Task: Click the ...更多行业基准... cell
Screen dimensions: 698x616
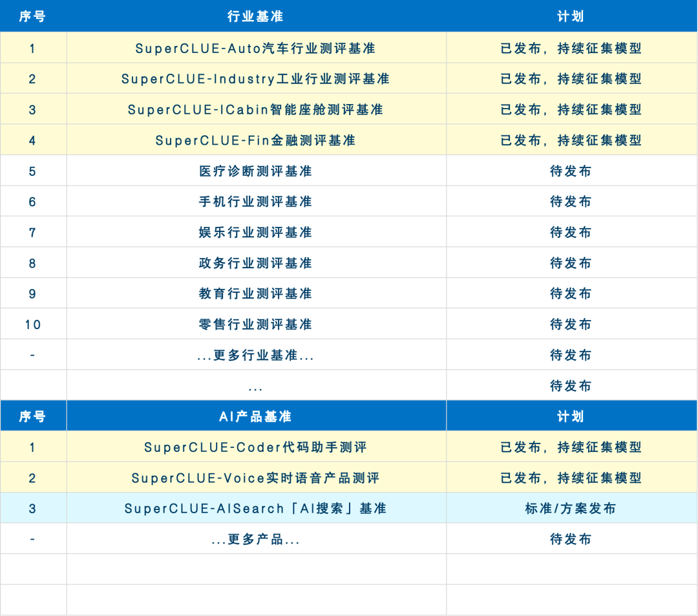Action: pos(255,355)
